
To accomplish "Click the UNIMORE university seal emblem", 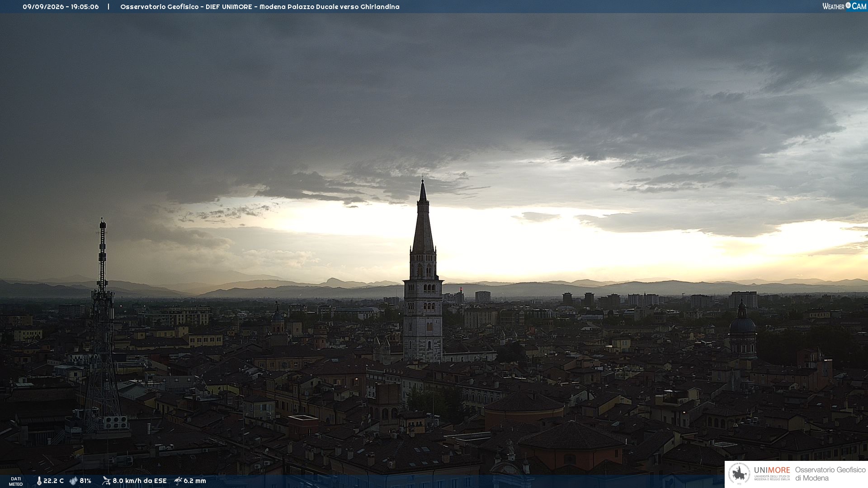I will click(739, 474).
